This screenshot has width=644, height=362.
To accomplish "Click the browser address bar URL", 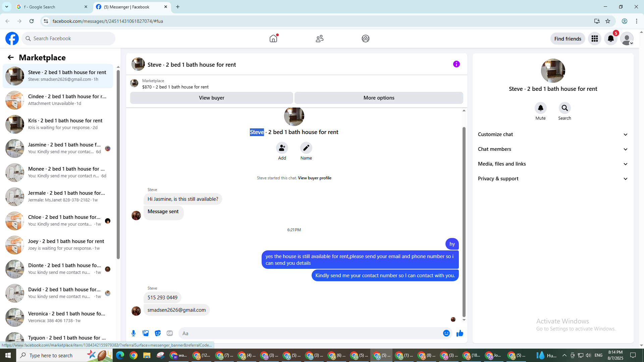I will click(x=108, y=21).
